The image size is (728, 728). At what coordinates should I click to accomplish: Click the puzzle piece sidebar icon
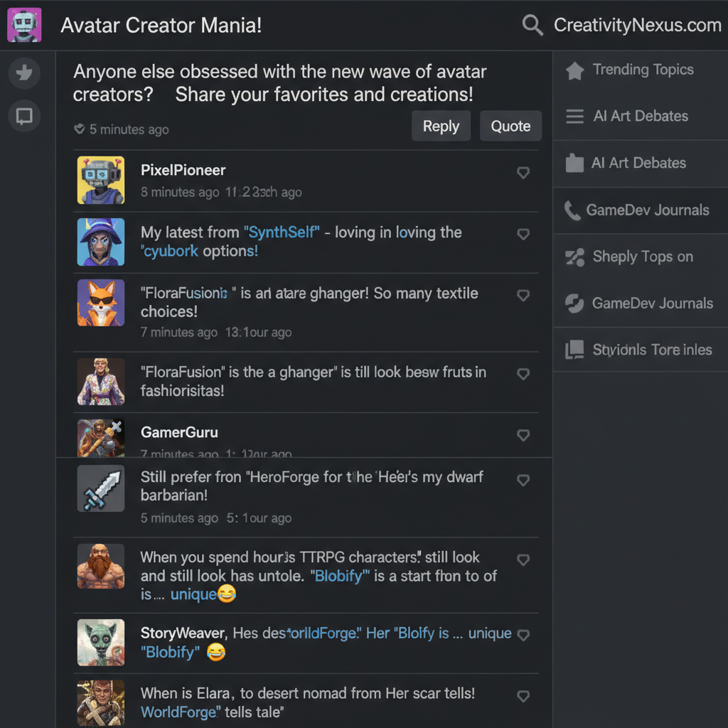(x=24, y=73)
